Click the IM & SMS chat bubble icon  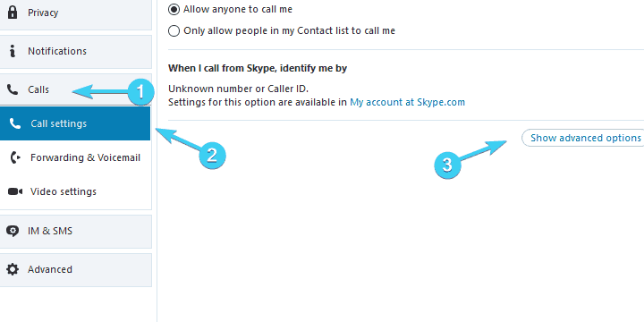tap(13, 231)
